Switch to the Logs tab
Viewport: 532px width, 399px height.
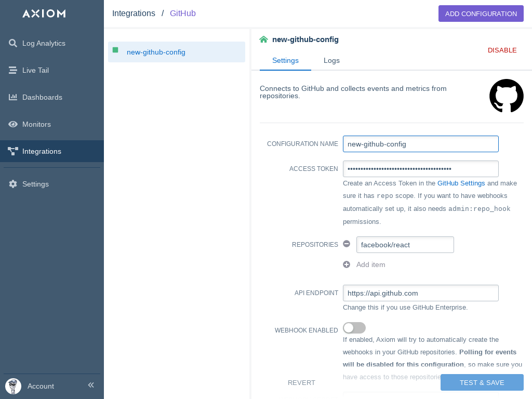coord(331,60)
